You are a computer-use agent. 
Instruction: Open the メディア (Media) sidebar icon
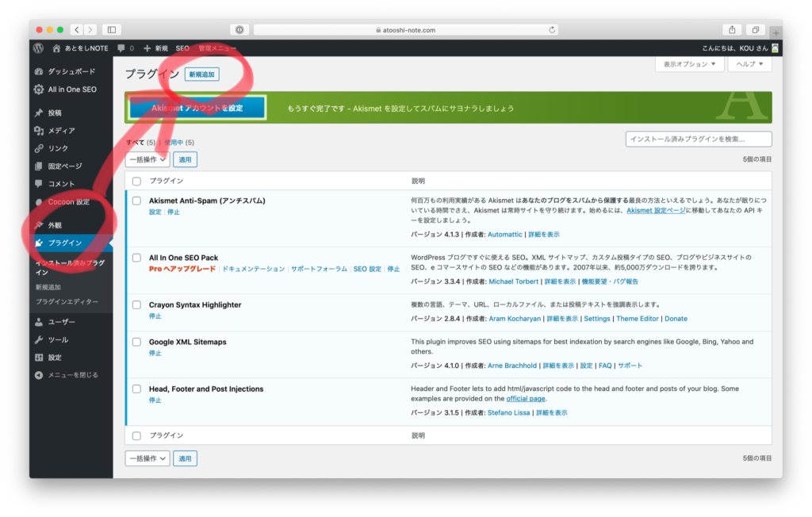39,131
